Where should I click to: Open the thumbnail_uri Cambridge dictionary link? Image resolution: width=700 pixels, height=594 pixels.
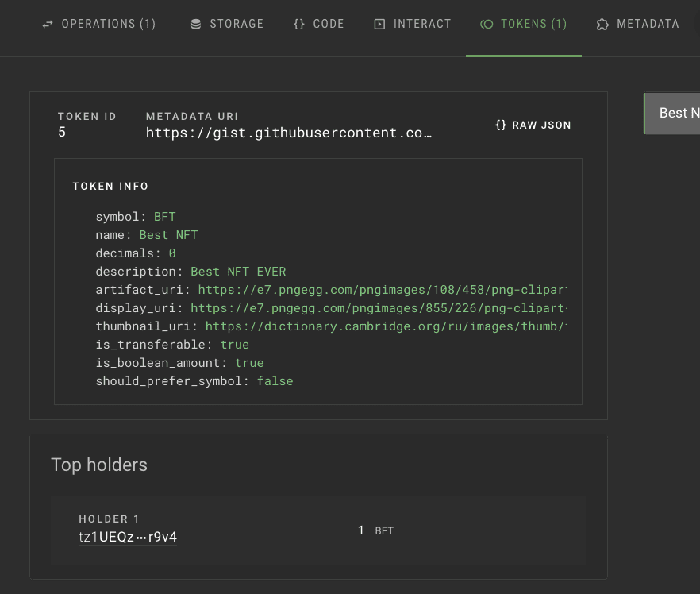(x=387, y=326)
